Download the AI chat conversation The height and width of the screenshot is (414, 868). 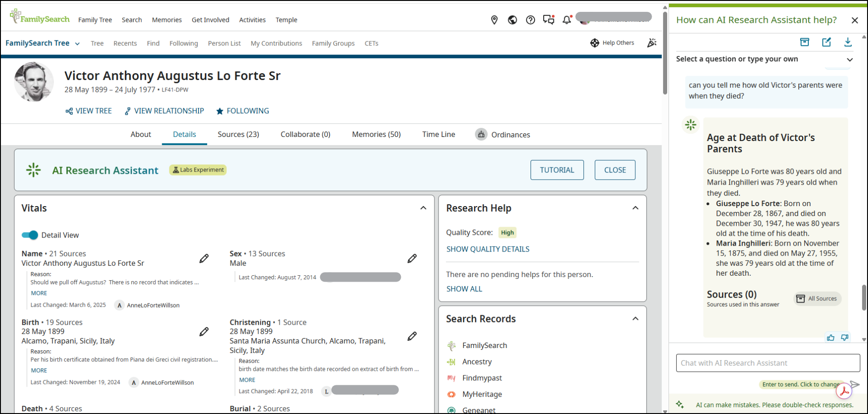848,42
